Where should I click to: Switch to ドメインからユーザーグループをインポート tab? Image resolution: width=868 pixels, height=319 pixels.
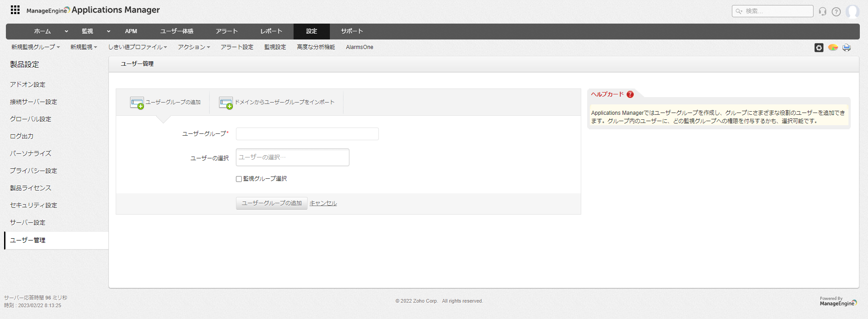(284, 103)
